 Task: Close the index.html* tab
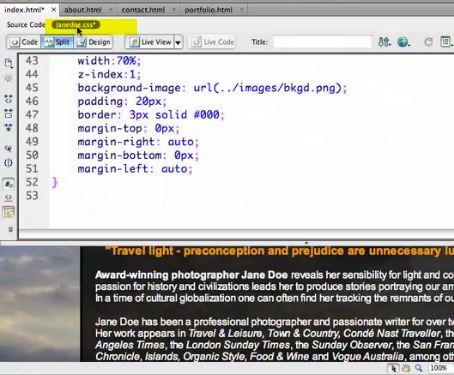tap(53, 10)
